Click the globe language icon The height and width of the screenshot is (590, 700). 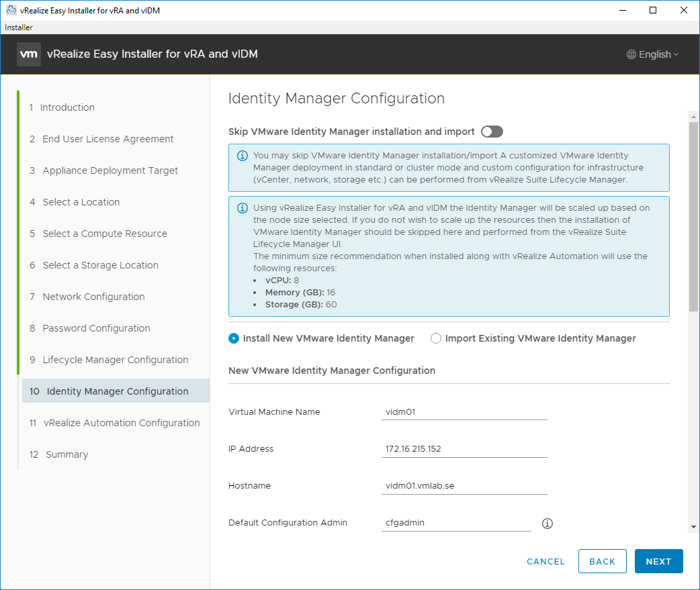click(631, 54)
